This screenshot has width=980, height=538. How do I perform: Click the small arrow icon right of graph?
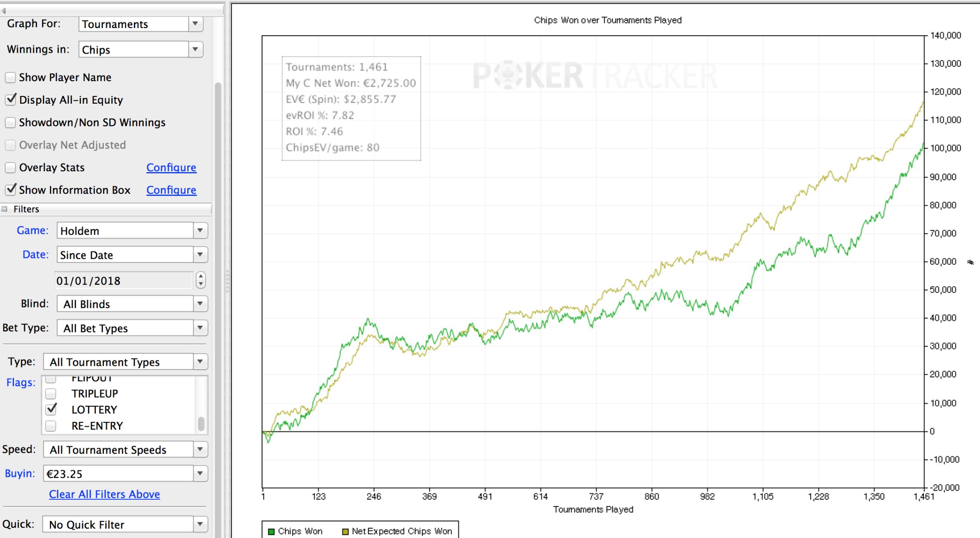(970, 262)
